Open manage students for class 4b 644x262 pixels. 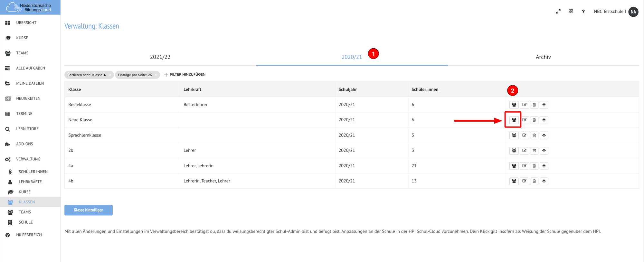514,181
